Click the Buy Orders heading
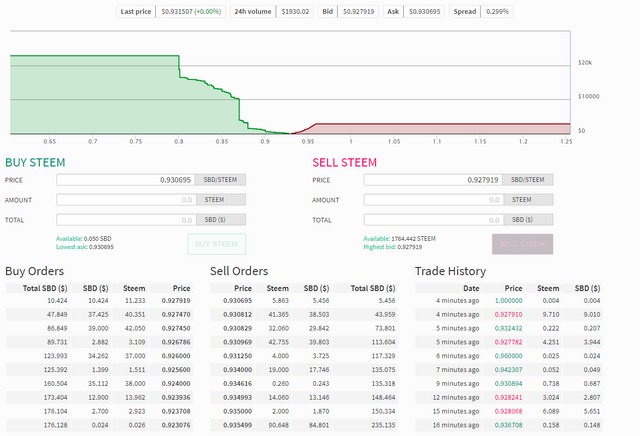This screenshot has height=436, width=640. (35, 271)
